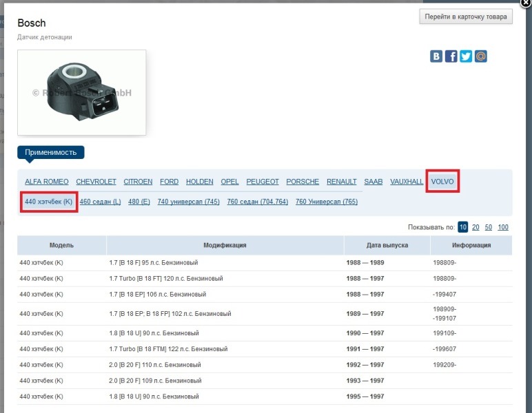532x413 pixels.
Task: Share on Facebook icon
Action: 451,56
